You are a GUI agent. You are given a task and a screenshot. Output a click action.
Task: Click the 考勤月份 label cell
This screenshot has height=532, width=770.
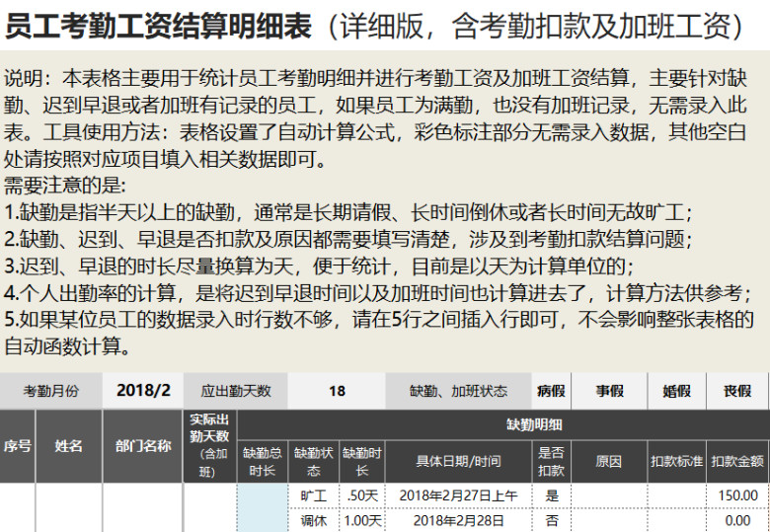pos(51,391)
